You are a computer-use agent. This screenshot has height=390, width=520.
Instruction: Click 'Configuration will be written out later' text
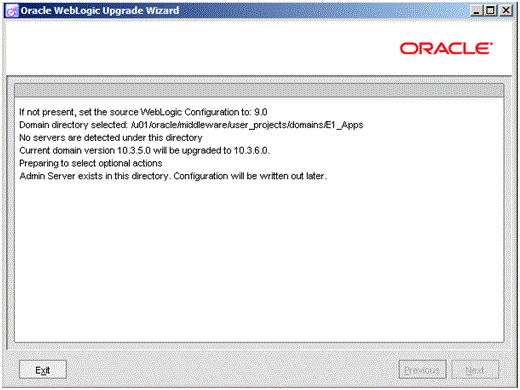pos(250,176)
